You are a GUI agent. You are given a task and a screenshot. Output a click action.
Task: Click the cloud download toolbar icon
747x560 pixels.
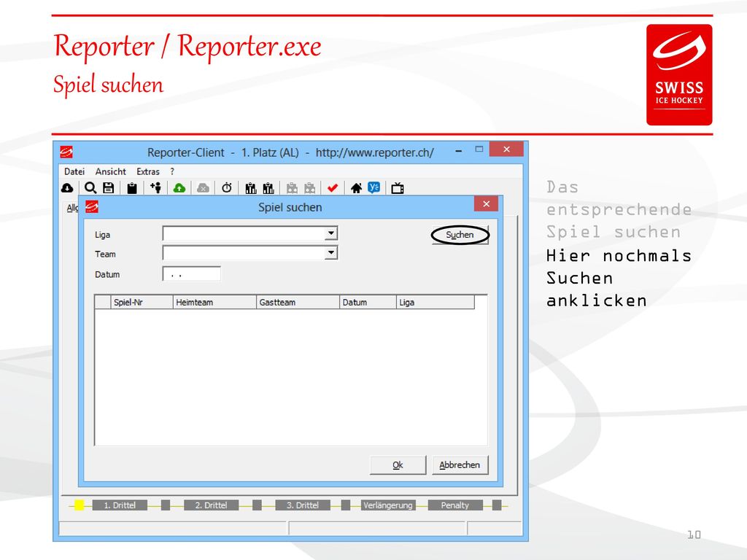click(67, 188)
